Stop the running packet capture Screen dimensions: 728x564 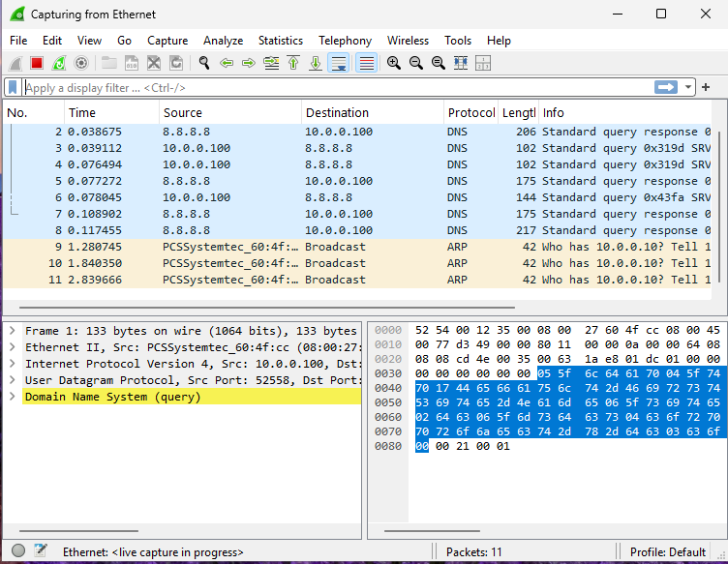(x=37, y=63)
